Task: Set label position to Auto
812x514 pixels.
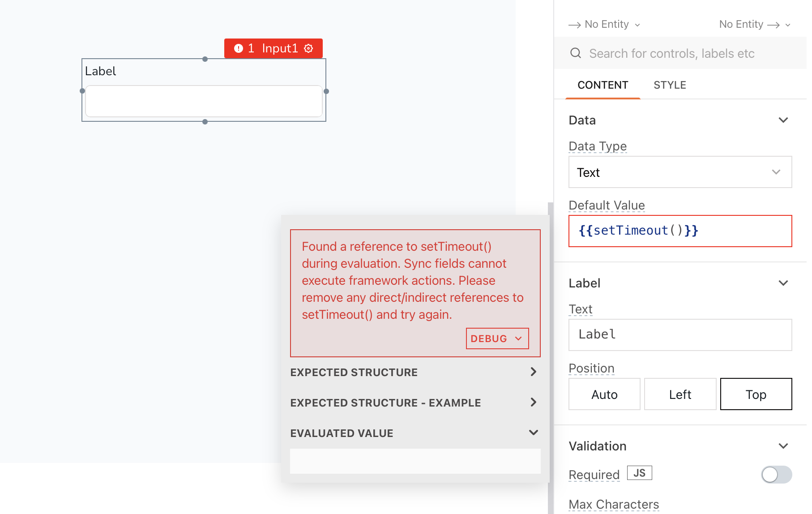Action: 604,394
